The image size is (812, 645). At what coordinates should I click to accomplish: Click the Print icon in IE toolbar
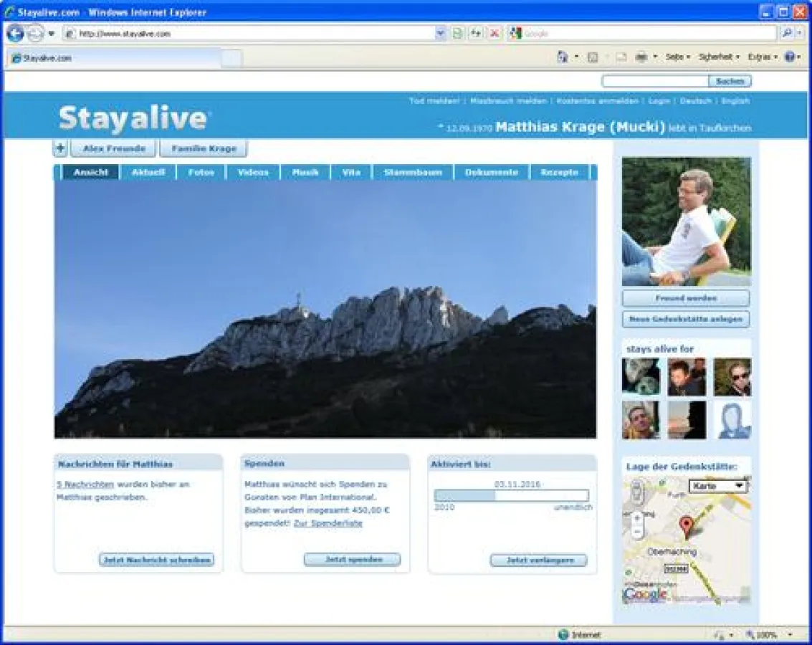[641, 57]
